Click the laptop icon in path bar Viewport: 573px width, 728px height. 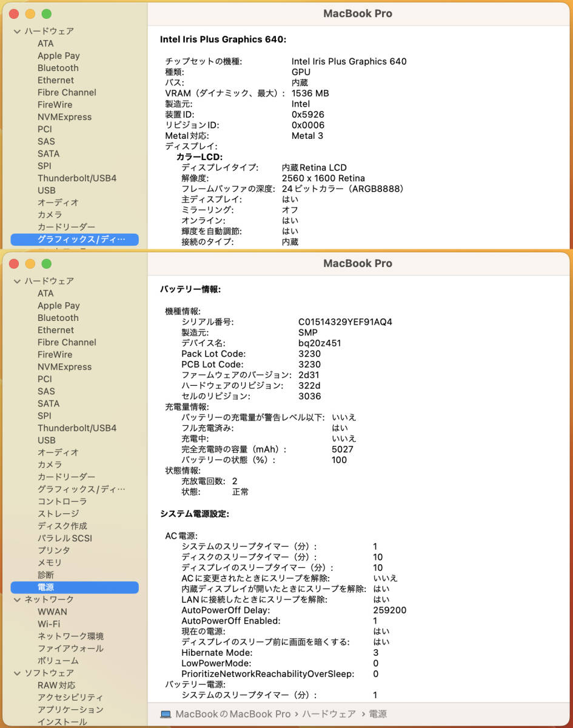(x=166, y=714)
